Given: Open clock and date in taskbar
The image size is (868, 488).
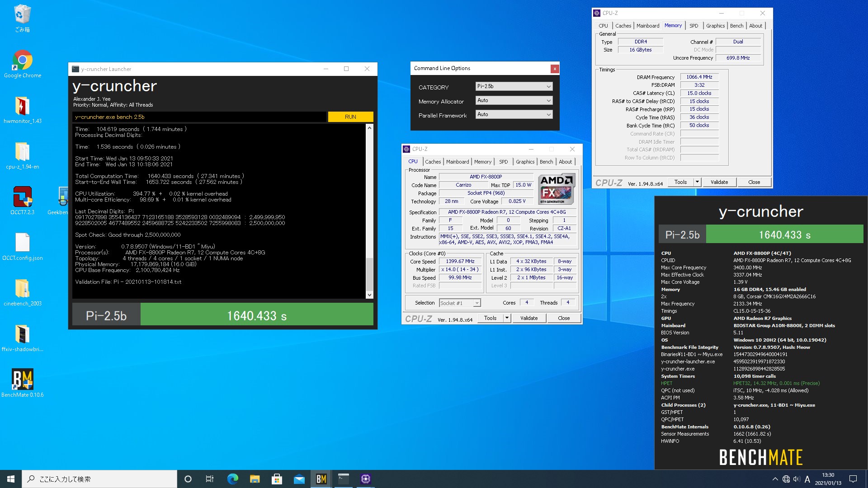Looking at the screenshot, I should (828, 479).
